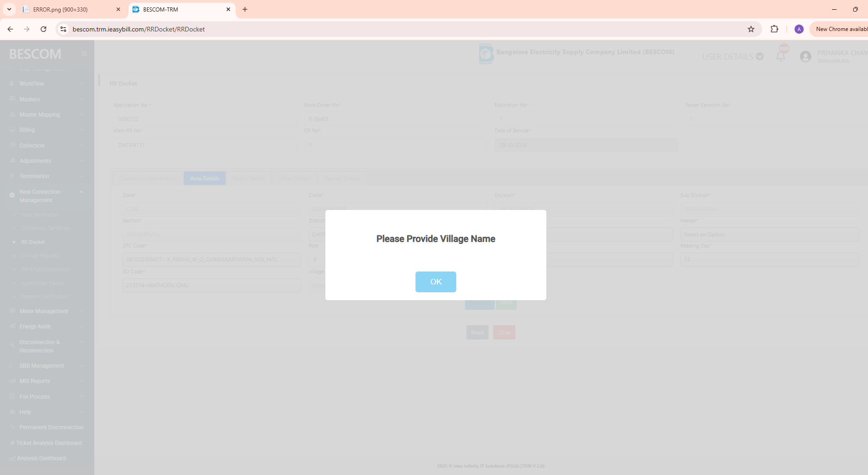Click the MIS Reports sidebar icon
Screen dimensions: 868x475
pos(12,381)
